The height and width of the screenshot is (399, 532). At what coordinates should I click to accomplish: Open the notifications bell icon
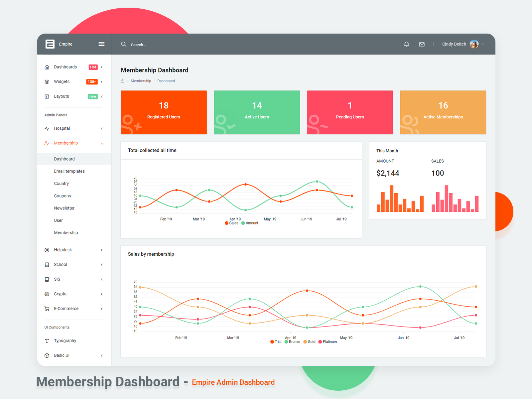coord(406,44)
